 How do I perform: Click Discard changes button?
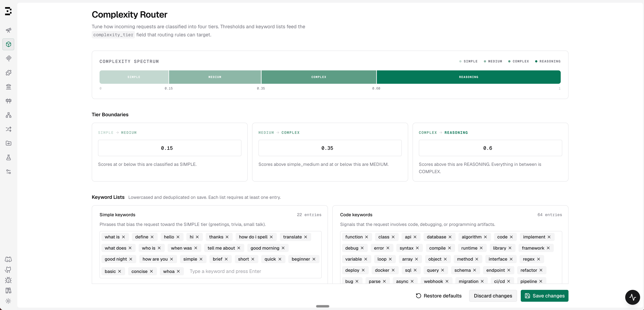[x=493, y=296]
